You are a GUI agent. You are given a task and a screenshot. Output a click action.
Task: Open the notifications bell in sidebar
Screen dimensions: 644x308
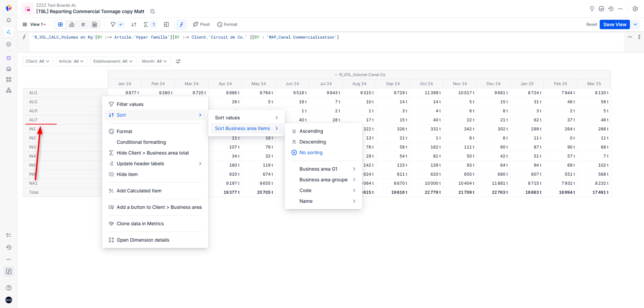coord(9,20)
